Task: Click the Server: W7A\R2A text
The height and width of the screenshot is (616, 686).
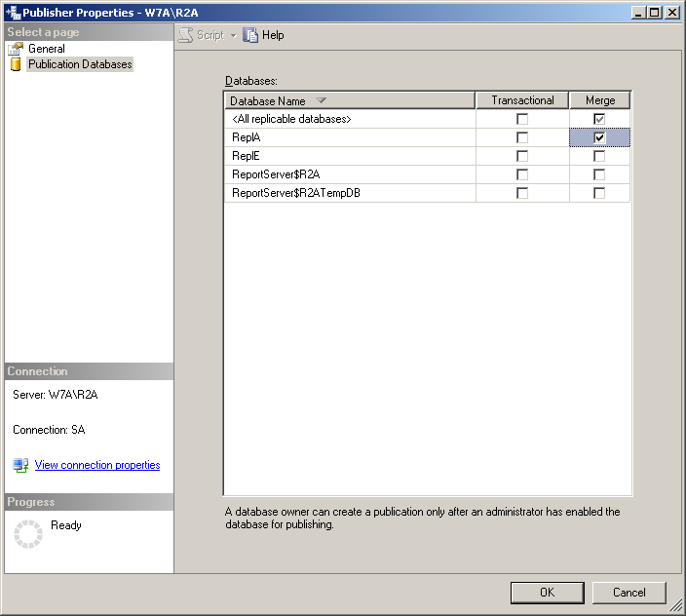Action: (x=56, y=395)
